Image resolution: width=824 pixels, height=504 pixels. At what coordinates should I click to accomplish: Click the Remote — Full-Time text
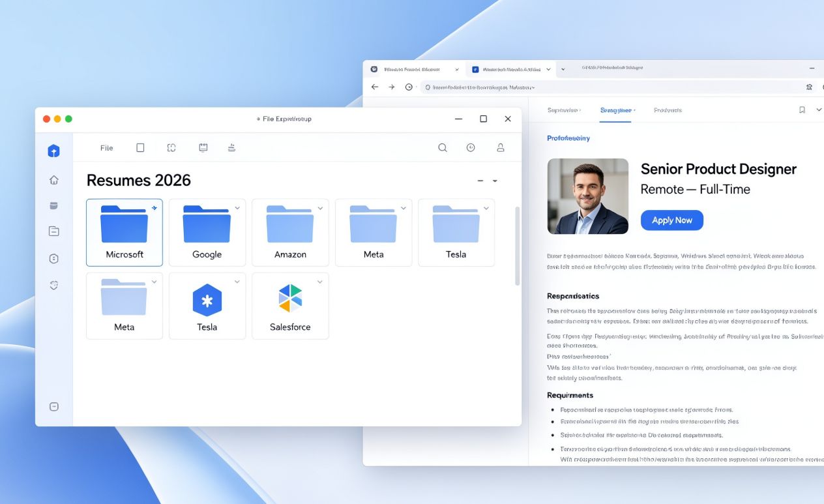(696, 190)
